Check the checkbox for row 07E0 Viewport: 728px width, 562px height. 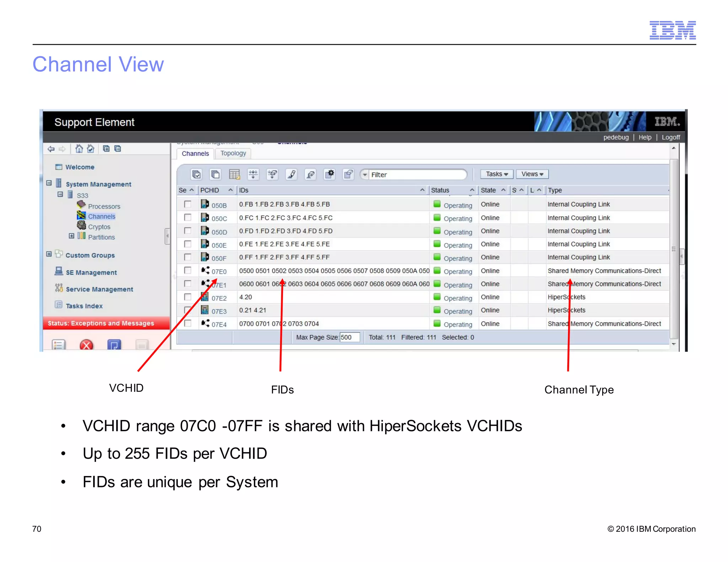(x=188, y=270)
